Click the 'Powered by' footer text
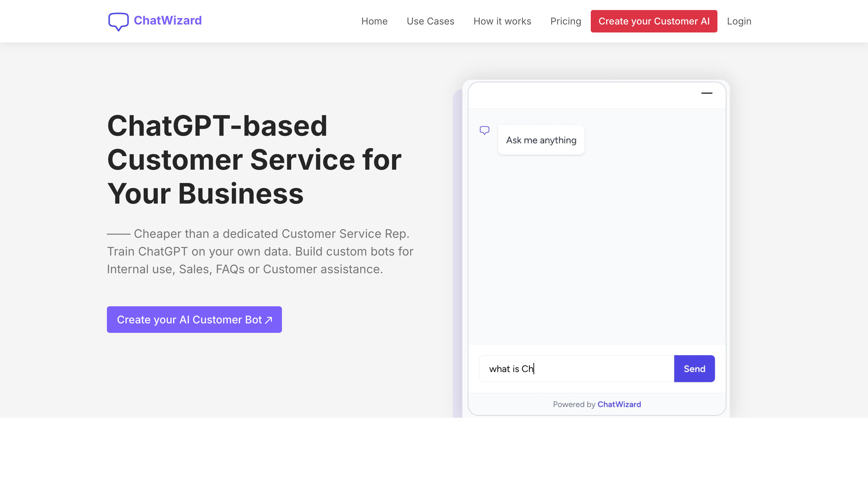 [x=574, y=404]
